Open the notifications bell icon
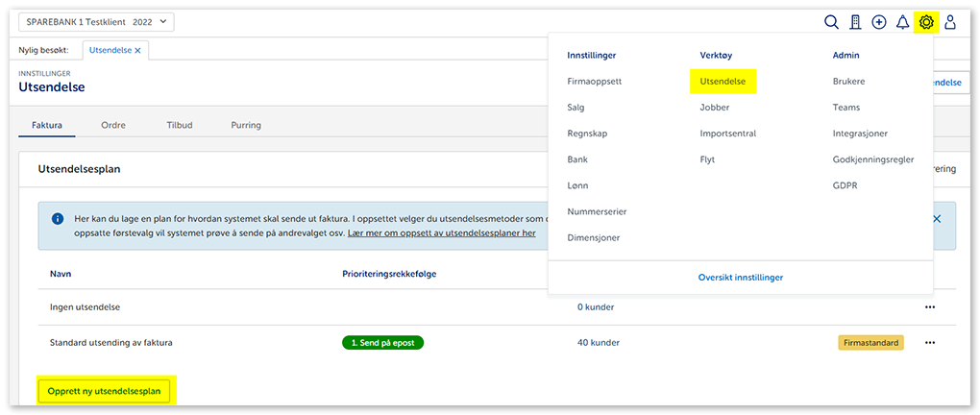980x415 pixels. tap(902, 22)
